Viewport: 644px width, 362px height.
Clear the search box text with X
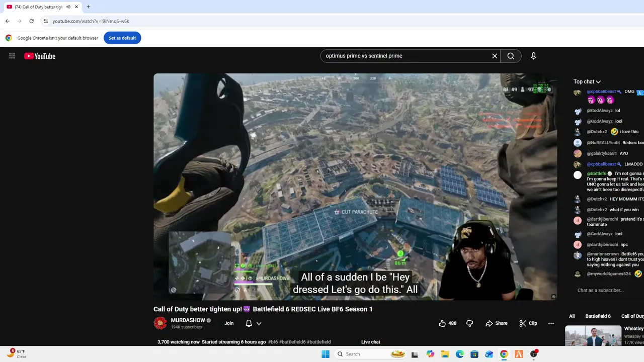click(x=495, y=56)
